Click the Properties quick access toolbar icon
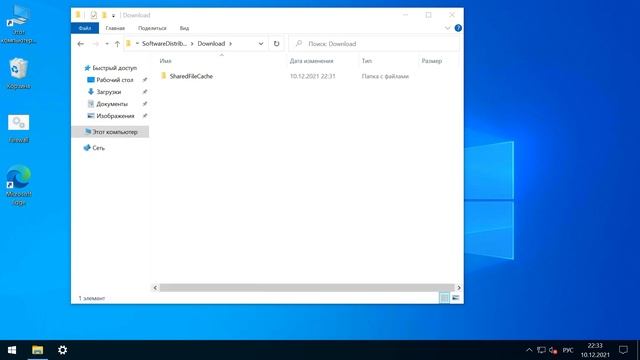 tap(94, 15)
